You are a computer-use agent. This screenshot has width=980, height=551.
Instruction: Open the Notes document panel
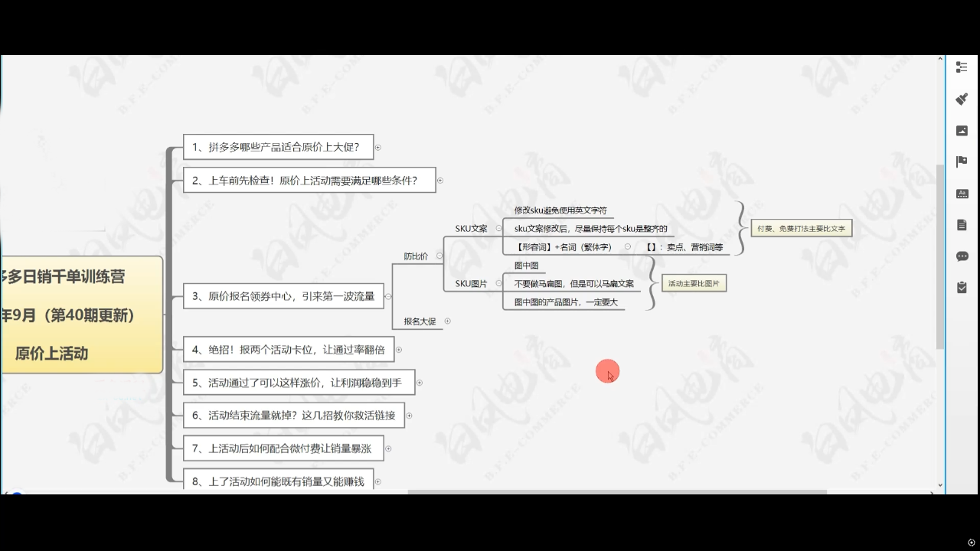pos(962,225)
